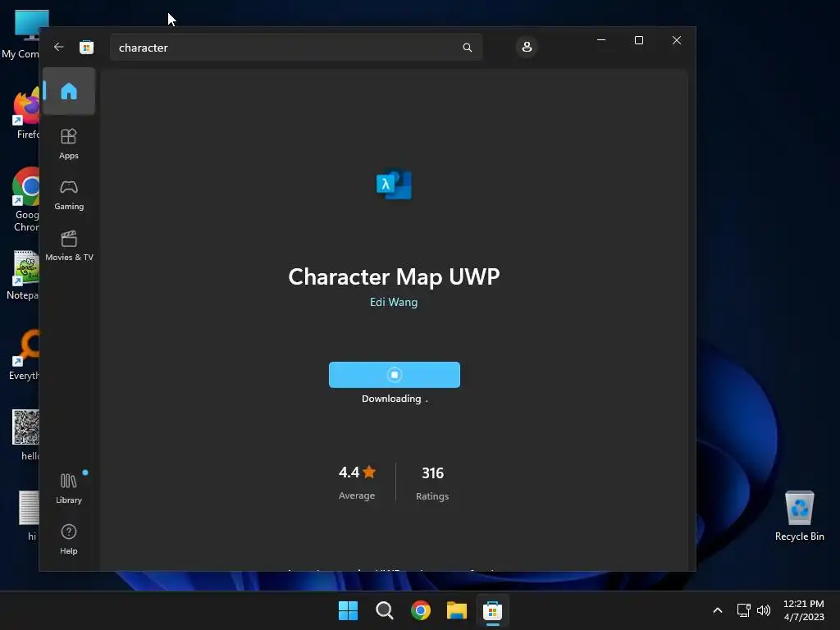Select the Everything desktop shortcut
Viewport: 840px width, 630px height.
[x=24, y=356]
